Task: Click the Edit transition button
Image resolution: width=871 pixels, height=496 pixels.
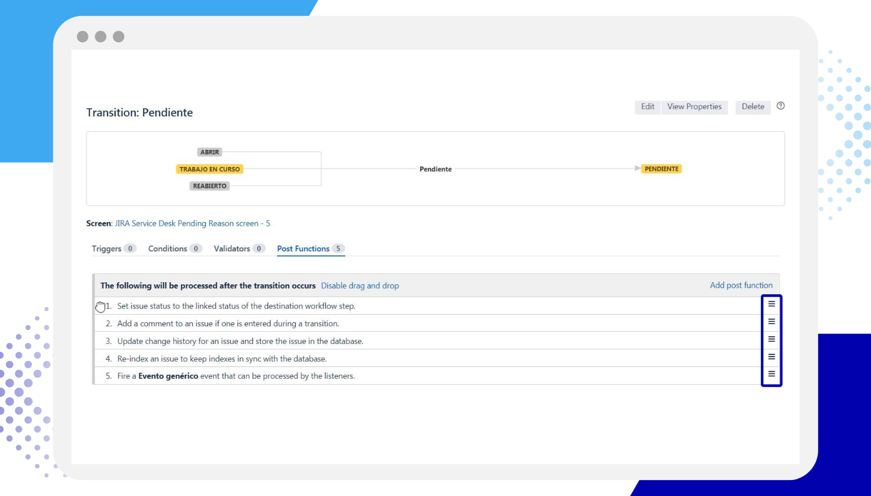Action: point(648,107)
